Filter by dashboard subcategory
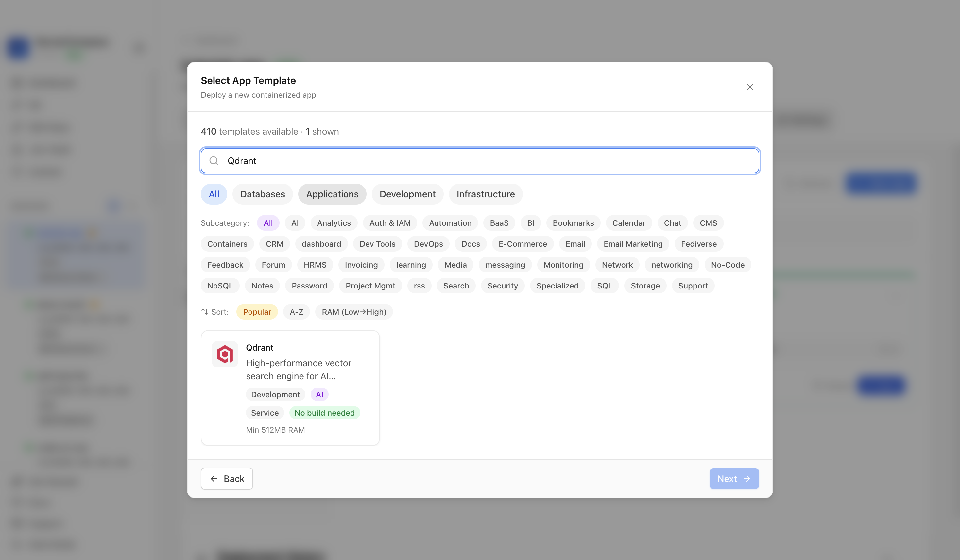The image size is (960, 560). (x=321, y=244)
